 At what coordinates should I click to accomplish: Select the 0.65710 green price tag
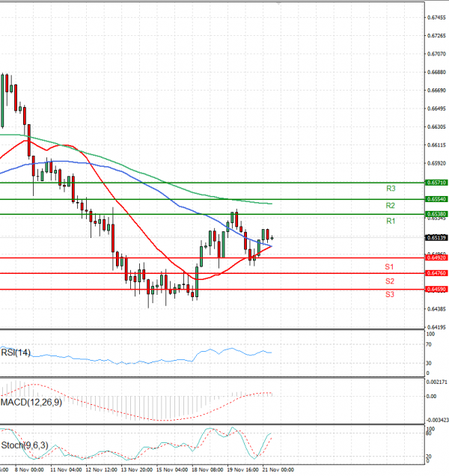(436, 183)
